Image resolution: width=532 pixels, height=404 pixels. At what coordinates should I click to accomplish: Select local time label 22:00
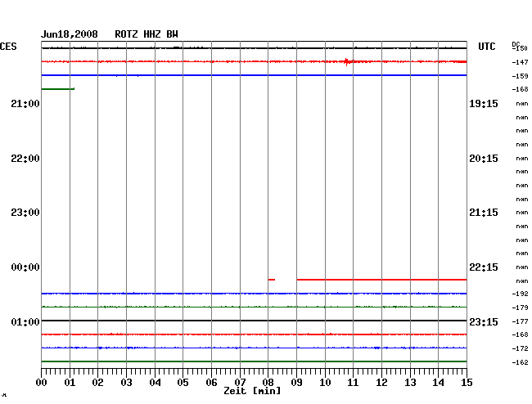[25, 159]
